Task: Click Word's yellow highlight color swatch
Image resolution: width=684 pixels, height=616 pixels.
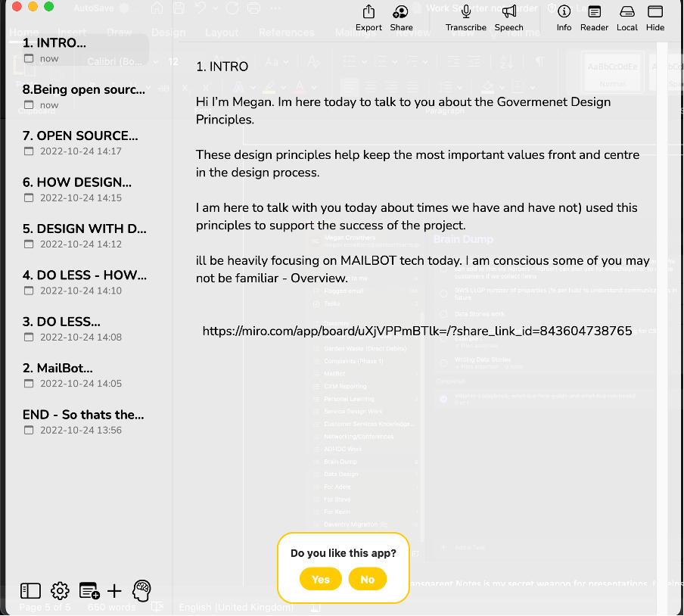Action: pyautogui.click(x=269, y=88)
